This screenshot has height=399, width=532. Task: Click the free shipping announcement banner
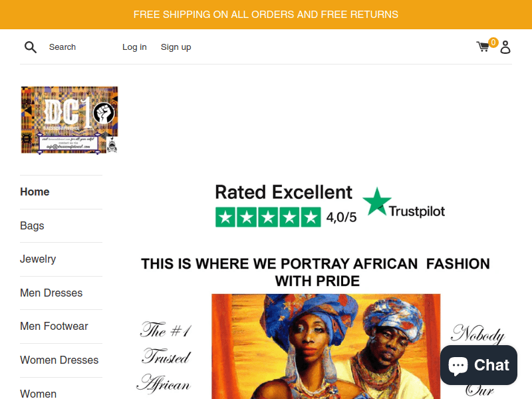pos(266,15)
